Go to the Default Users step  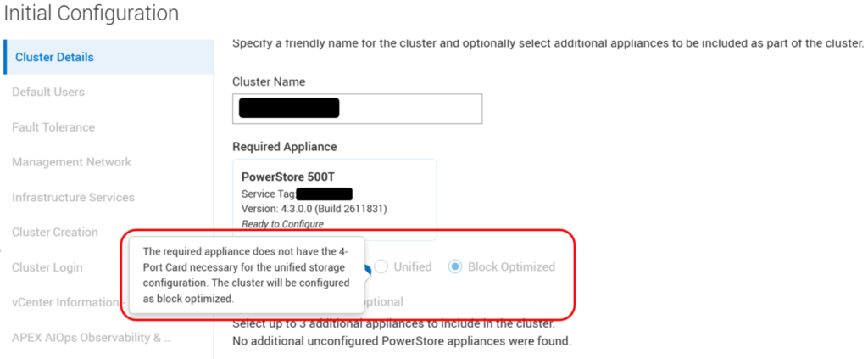tap(48, 92)
